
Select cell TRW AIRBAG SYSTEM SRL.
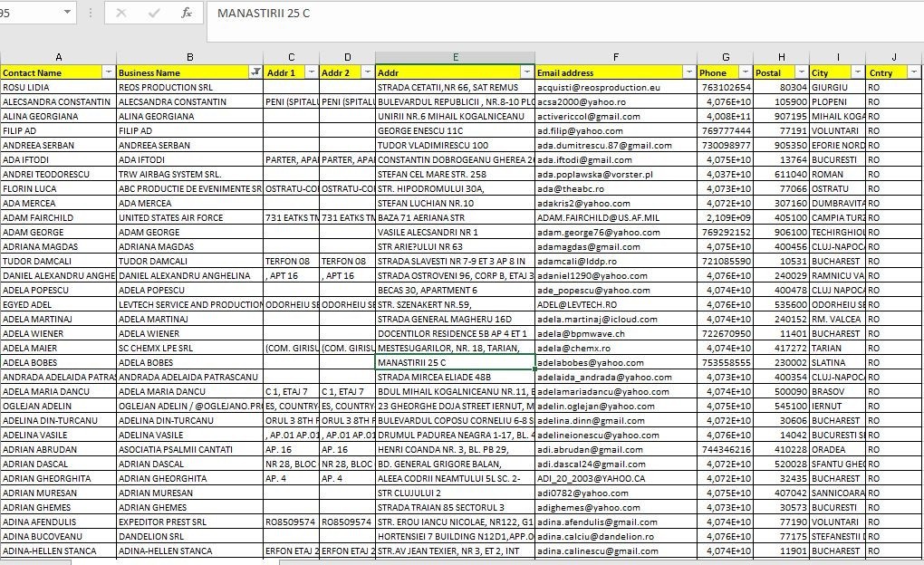pyautogui.click(x=189, y=174)
